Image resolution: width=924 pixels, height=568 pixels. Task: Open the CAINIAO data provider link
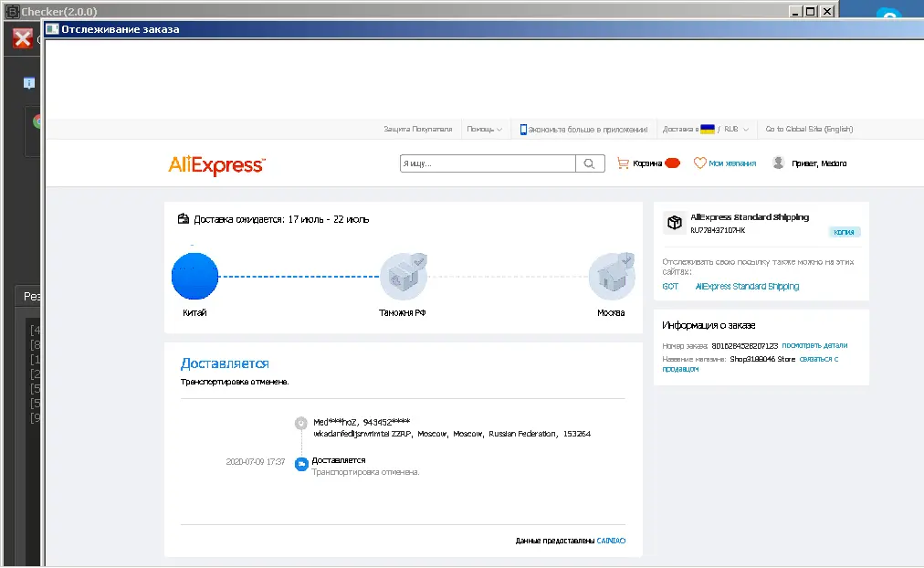[611, 541]
